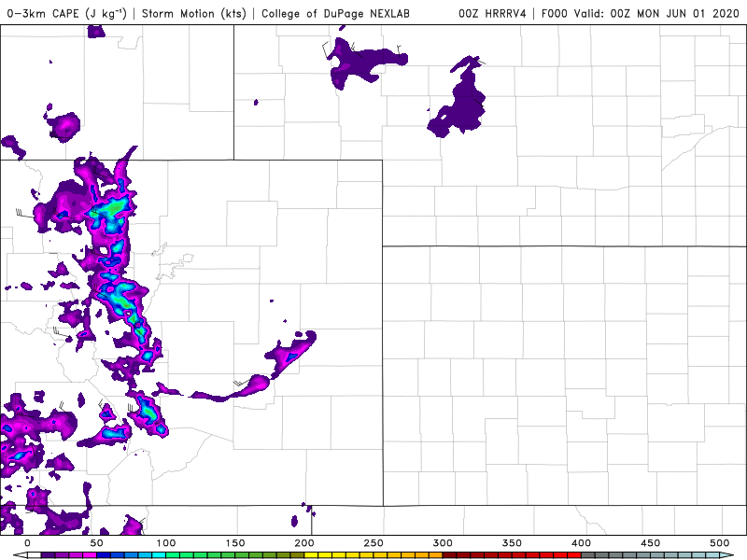The height and width of the screenshot is (560, 747).
Task: Click the 'Storm Motion (kts)' header text
Action: point(194,13)
